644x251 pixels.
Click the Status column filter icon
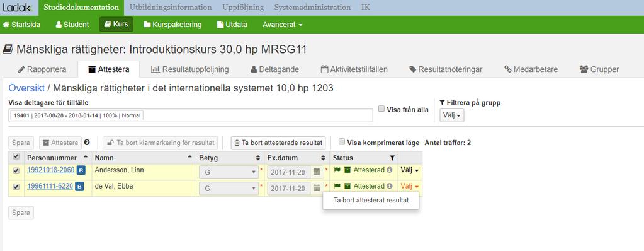(392, 158)
